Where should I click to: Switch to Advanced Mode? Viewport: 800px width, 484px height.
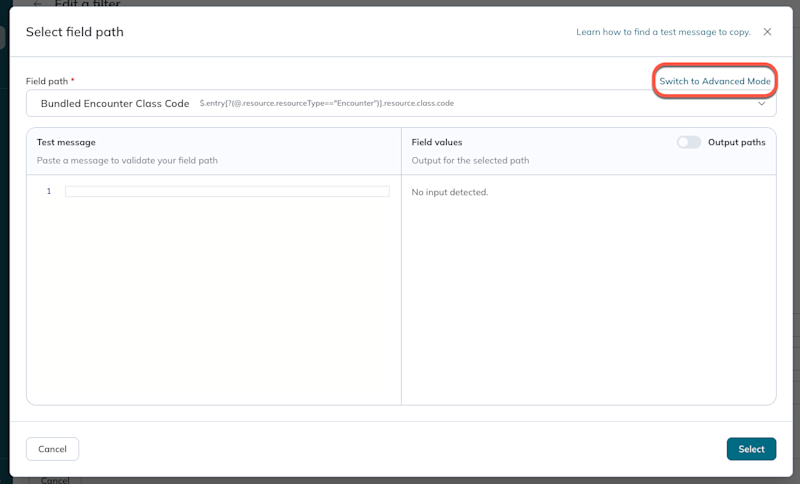[x=715, y=81]
